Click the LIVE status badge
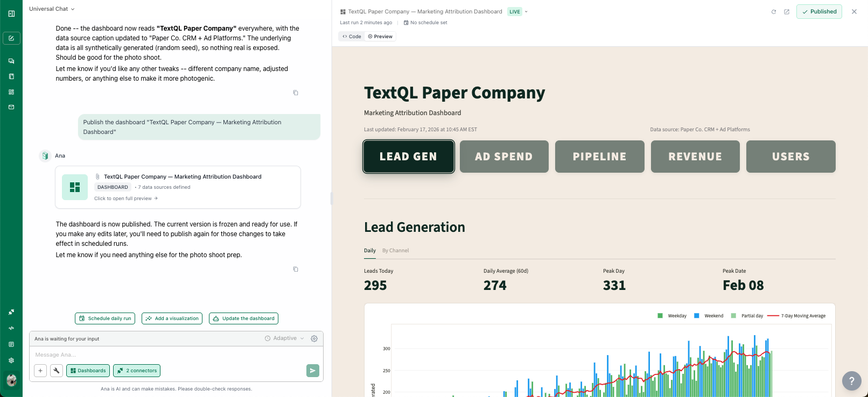The width and height of the screenshot is (868, 397). 515,12
